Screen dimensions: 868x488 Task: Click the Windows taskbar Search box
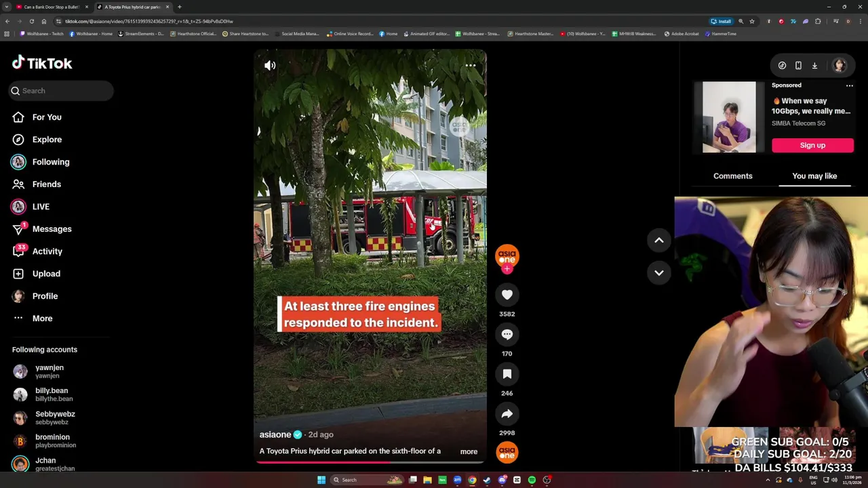(x=366, y=480)
